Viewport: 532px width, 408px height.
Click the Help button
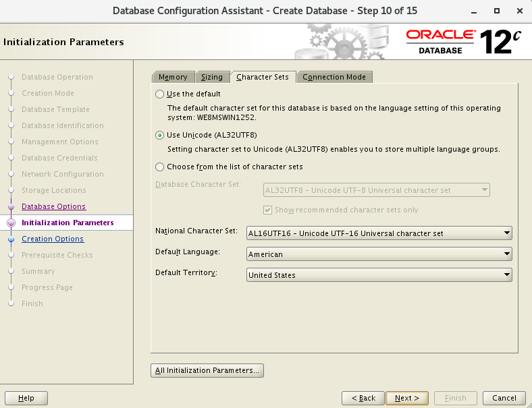click(x=26, y=398)
